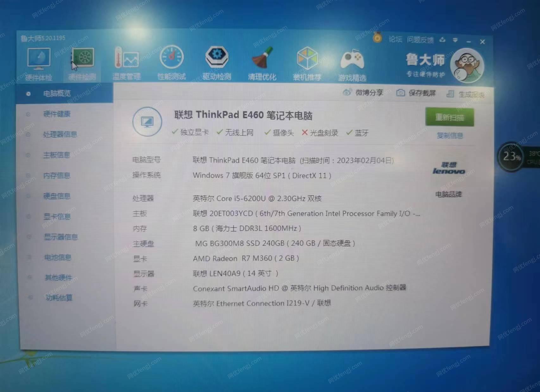The image size is (540, 392).
Task: Open 游戏精选 gamepad icon
Action: [352, 65]
